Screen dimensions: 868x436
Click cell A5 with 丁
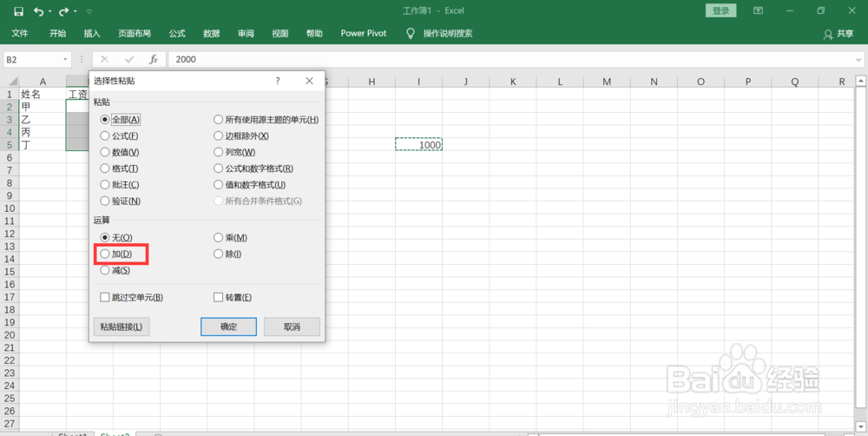pos(43,144)
